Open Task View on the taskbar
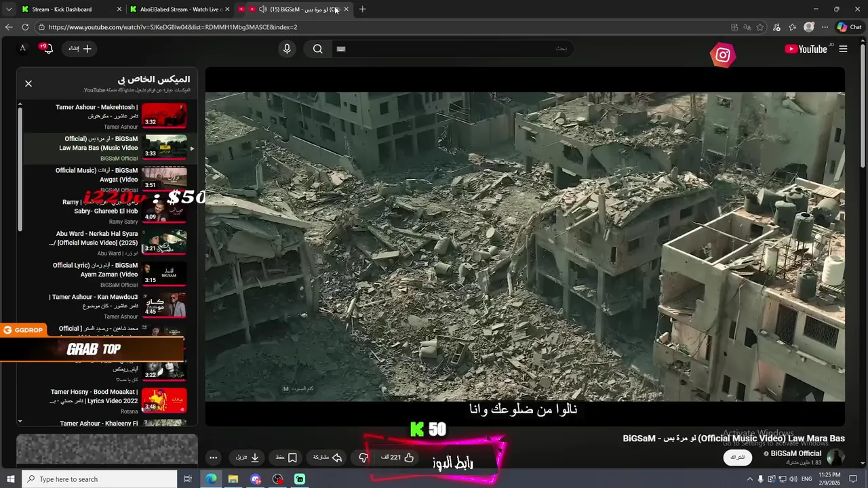This screenshot has width=868, height=488. 188,479
